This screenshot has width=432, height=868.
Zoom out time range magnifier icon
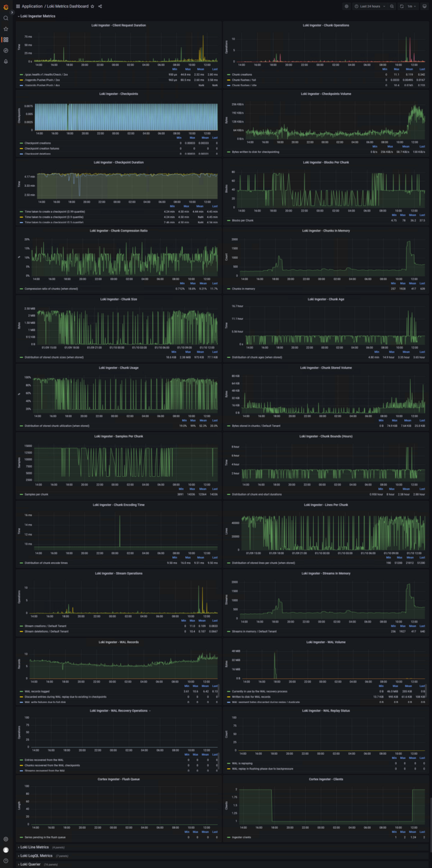click(x=392, y=6)
